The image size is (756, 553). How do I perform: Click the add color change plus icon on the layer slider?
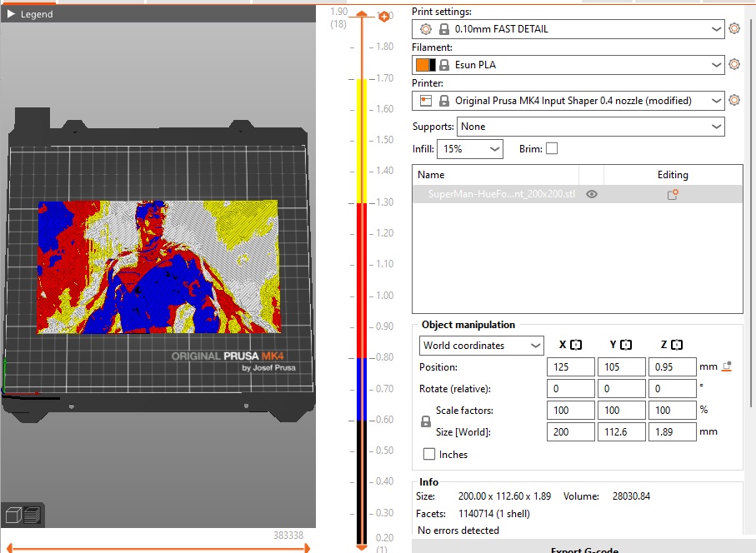coord(383,17)
